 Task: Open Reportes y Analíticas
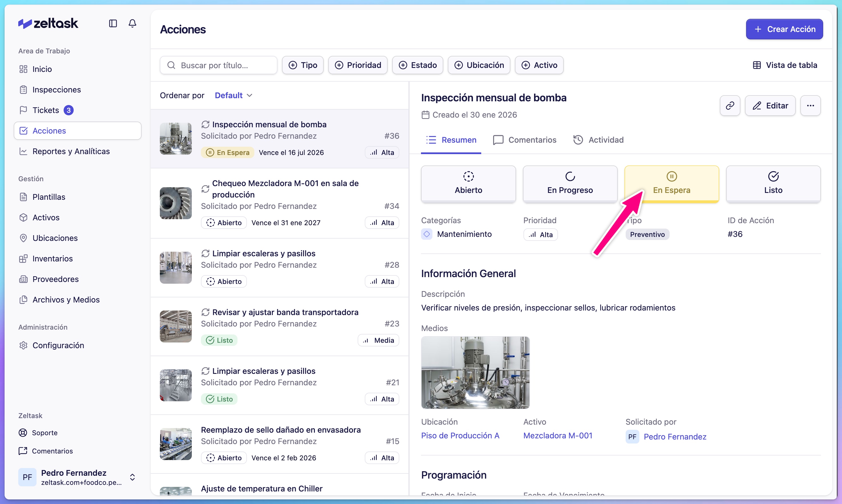pos(77,151)
